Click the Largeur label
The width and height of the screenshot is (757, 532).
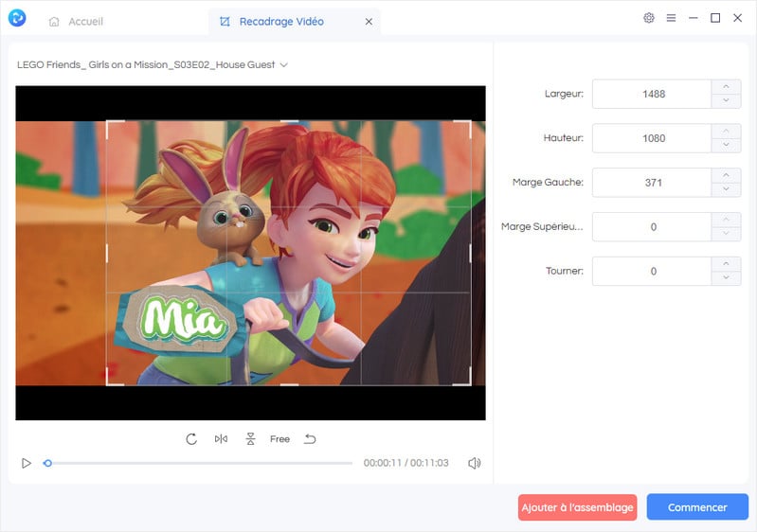[564, 94]
